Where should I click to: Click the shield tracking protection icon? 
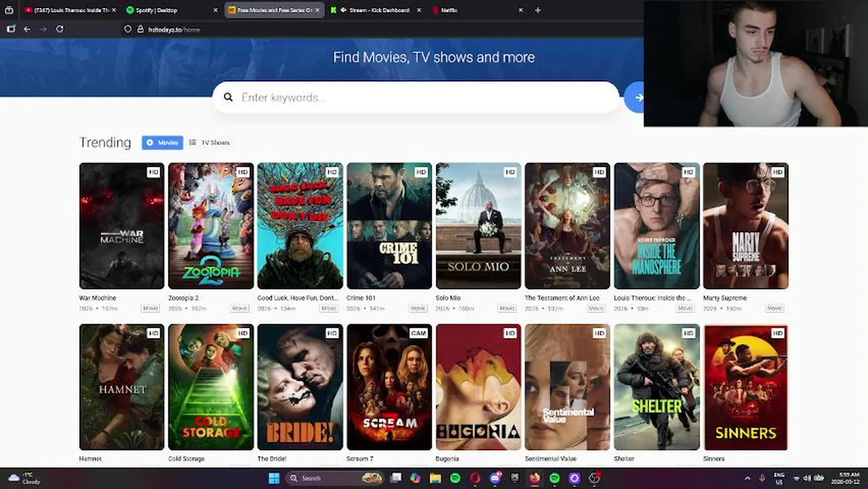[128, 29]
